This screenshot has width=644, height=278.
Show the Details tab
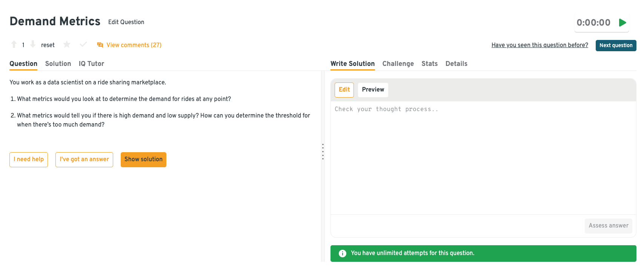[x=456, y=64]
